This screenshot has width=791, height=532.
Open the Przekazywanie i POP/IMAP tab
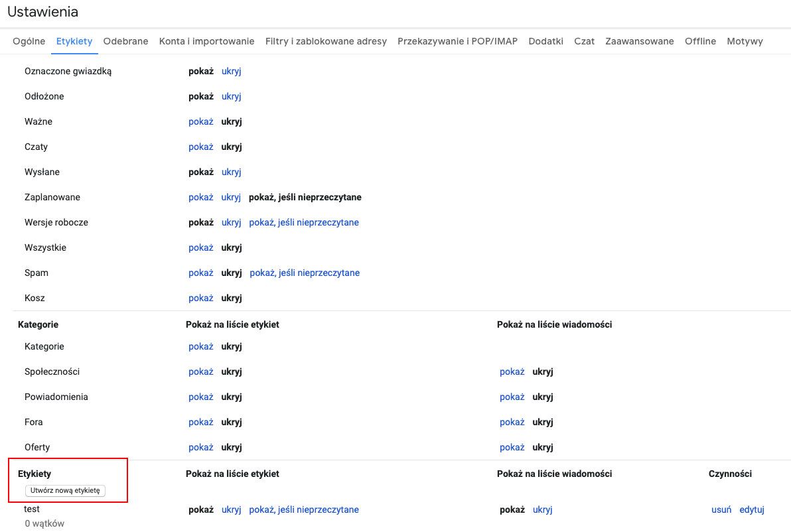pyautogui.click(x=457, y=41)
